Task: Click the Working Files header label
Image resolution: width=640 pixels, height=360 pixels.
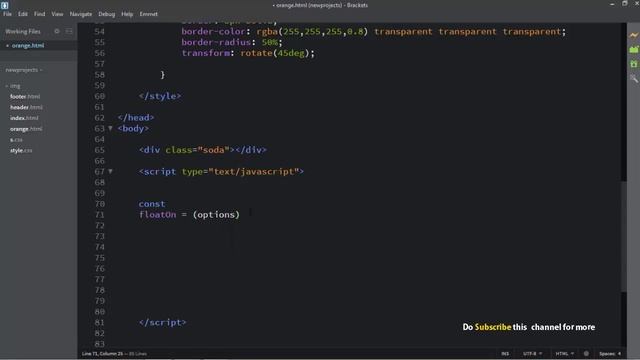Action: pos(23,31)
